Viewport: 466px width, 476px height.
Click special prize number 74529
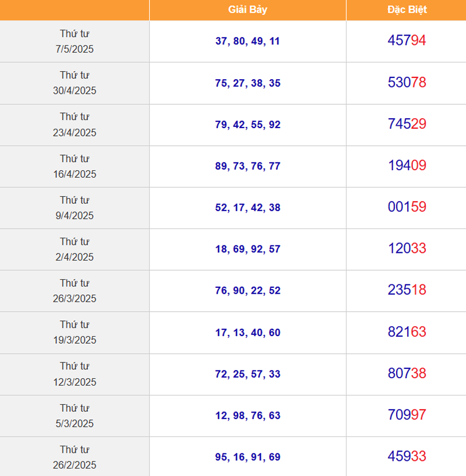(407, 124)
